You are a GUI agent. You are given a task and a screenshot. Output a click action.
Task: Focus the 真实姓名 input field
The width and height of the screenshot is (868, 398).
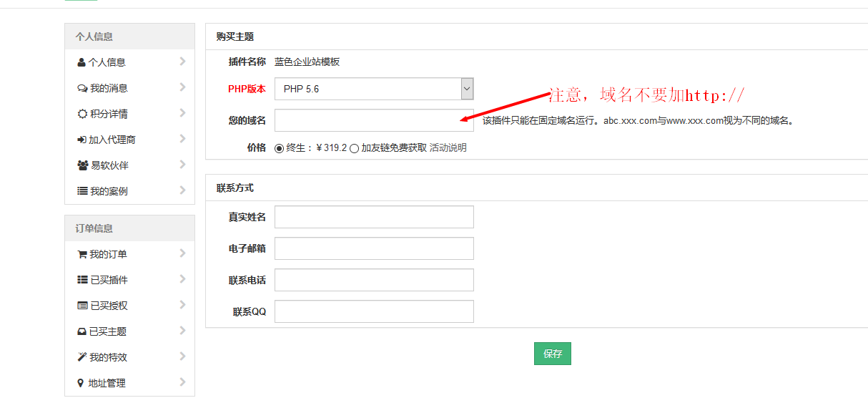click(374, 217)
